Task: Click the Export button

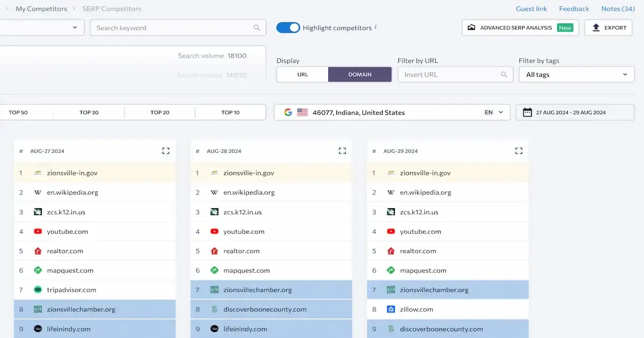Action: [x=609, y=27]
